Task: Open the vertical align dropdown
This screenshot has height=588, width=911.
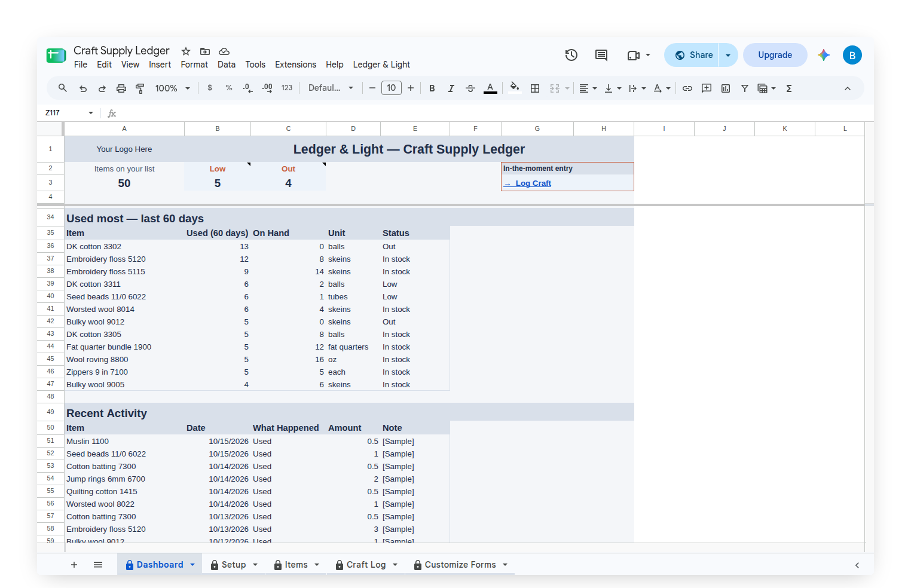Action: (613, 88)
